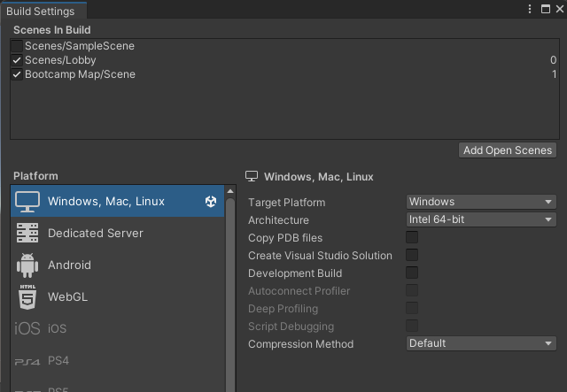
Task: Click the Development Build label
Action: [x=295, y=273]
